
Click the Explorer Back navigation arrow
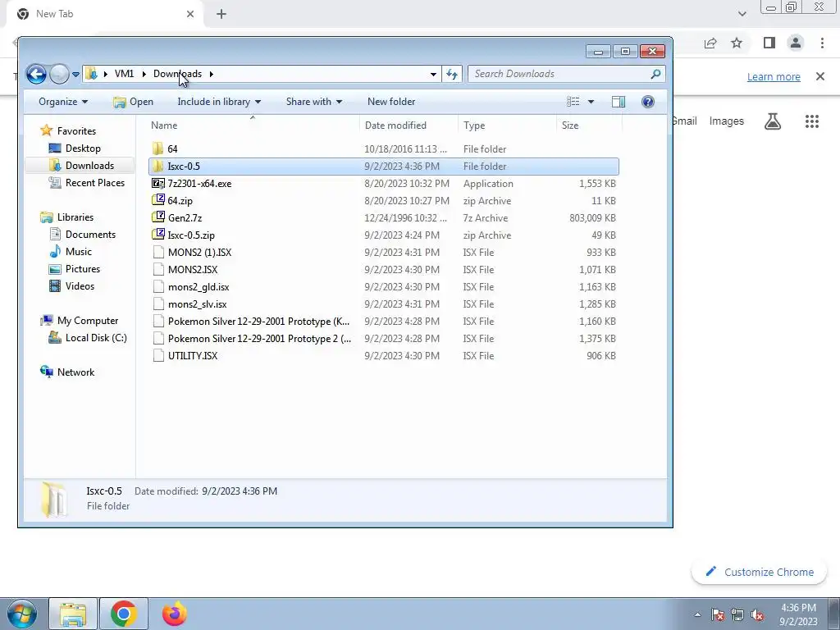pyautogui.click(x=36, y=74)
